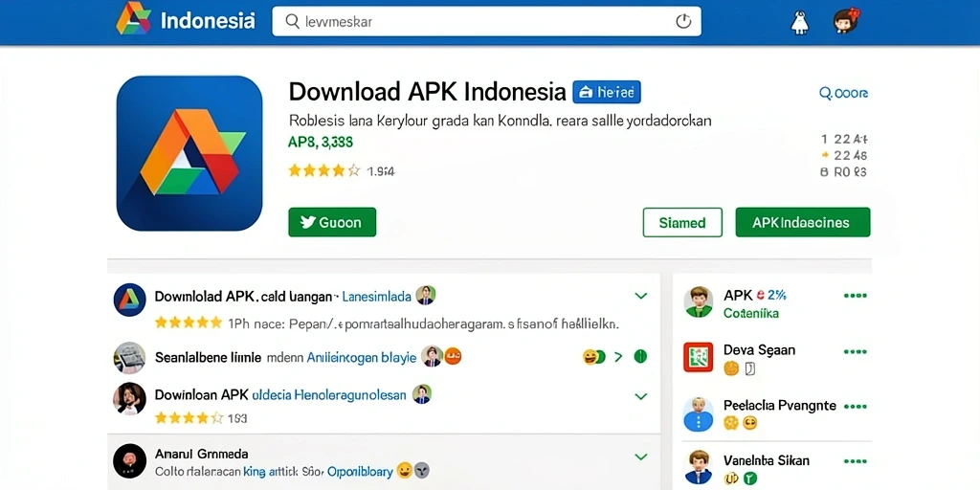
Task: Click the magnifier icon in search bar
Action: tap(291, 22)
